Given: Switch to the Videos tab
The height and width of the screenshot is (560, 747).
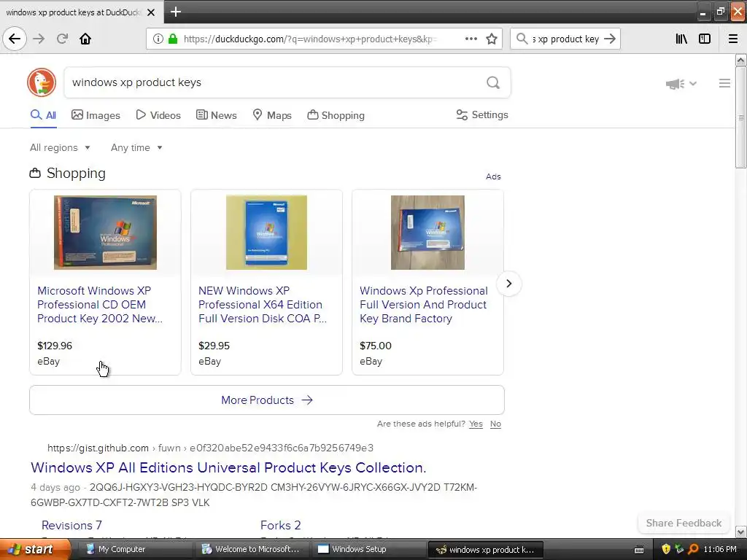Looking at the screenshot, I should pos(158,115).
